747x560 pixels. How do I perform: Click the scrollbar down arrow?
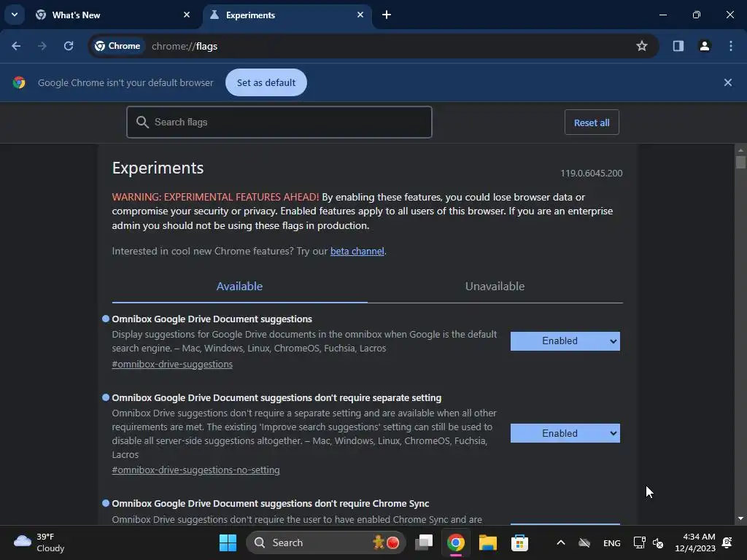pyautogui.click(x=740, y=518)
